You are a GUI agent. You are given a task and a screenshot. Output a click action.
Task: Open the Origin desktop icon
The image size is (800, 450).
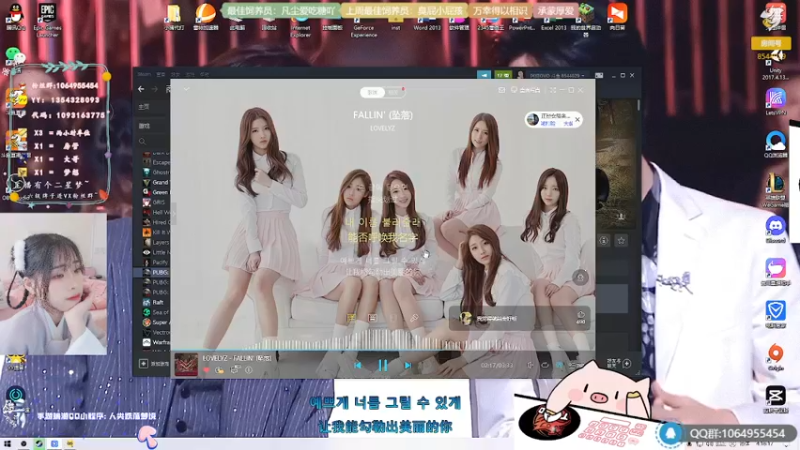point(776,357)
